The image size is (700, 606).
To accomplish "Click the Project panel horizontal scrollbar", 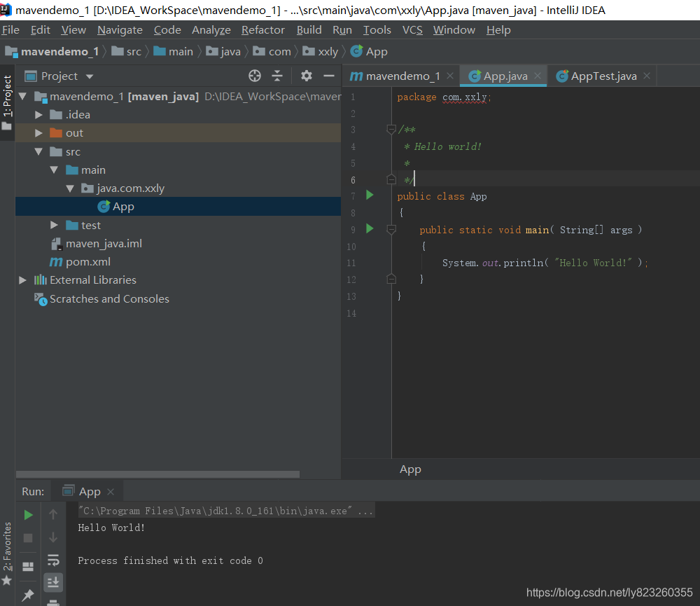I will pos(157,474).
